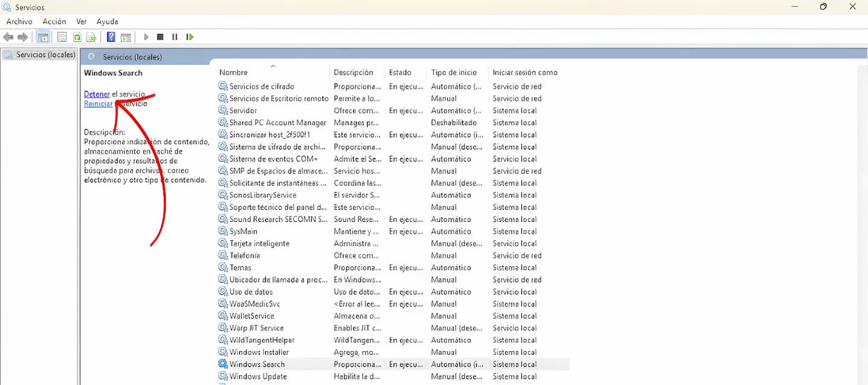Image resolution: width=868 pixels, height=385 pixels.
Task: Open Help using the blue question icon
Action: [111, 37]
